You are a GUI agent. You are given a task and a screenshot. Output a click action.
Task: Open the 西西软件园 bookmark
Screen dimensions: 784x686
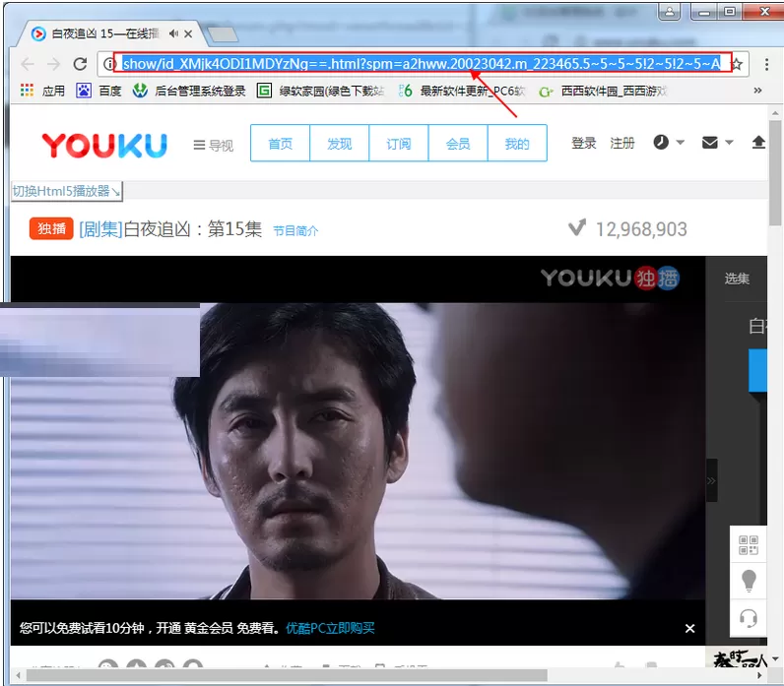point(603,91)
